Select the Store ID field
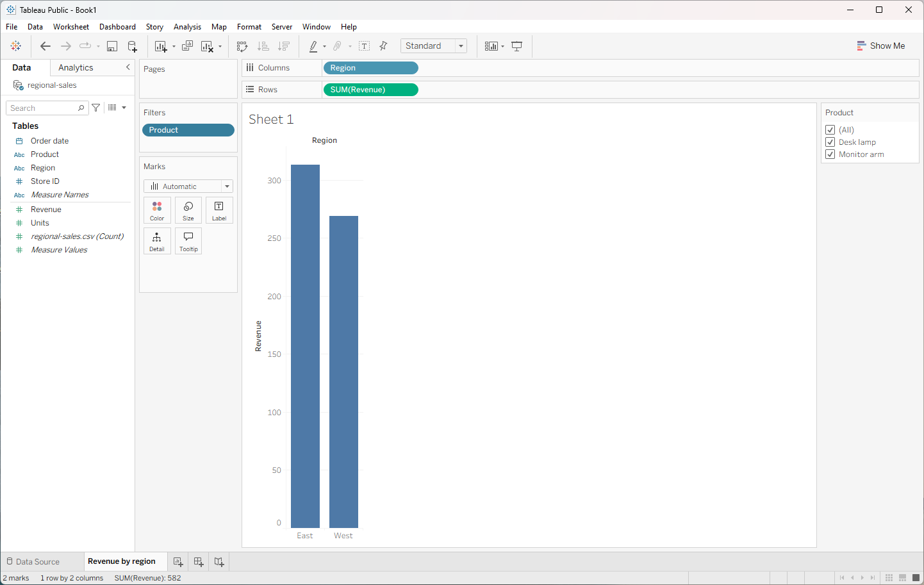Screen dimensions: 924x585 coord(45,181)
